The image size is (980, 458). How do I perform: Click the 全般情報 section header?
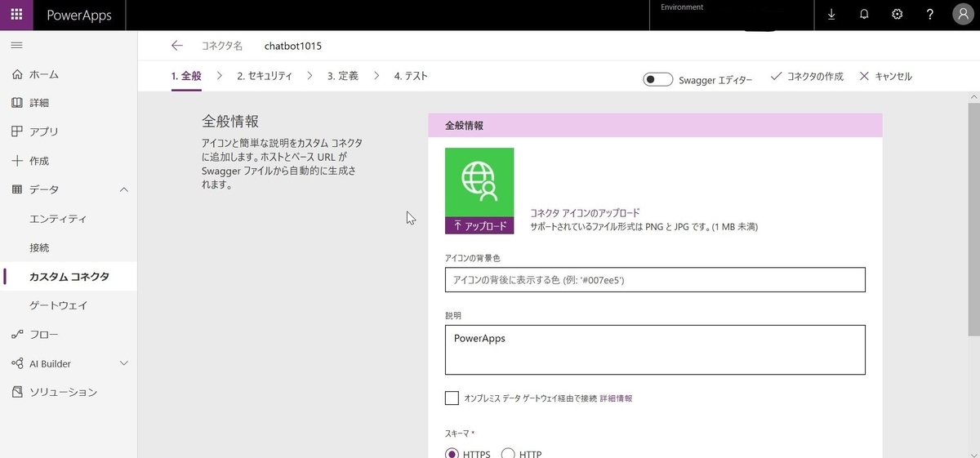click(x=655, y=126)
